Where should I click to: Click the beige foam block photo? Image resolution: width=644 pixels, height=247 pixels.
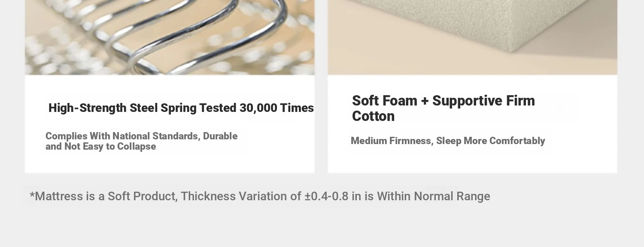click(x=472, y=37)
